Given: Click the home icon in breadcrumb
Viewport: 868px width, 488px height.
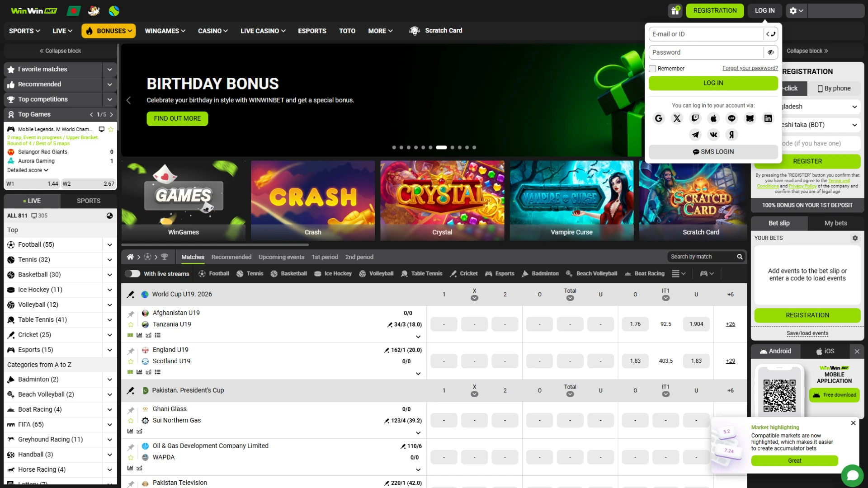Looking at the screenshot, I should [x=130, y=257].
